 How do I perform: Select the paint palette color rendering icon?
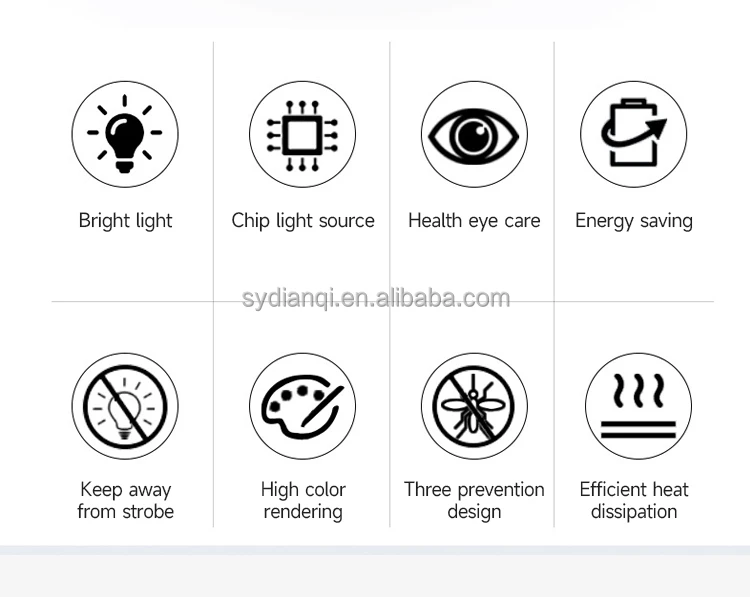[x=302, y=406]
